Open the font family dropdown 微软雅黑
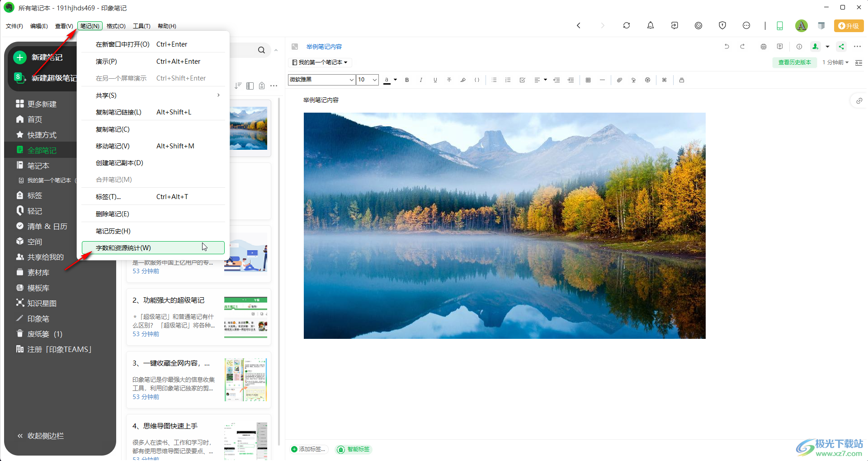 321,80
